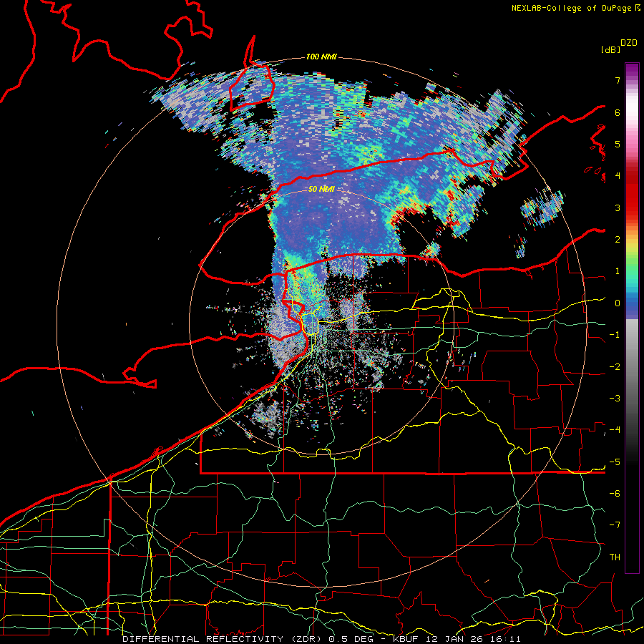Click the -6 dB legend tick label
The image size is (644, 644).
[615, 494]
